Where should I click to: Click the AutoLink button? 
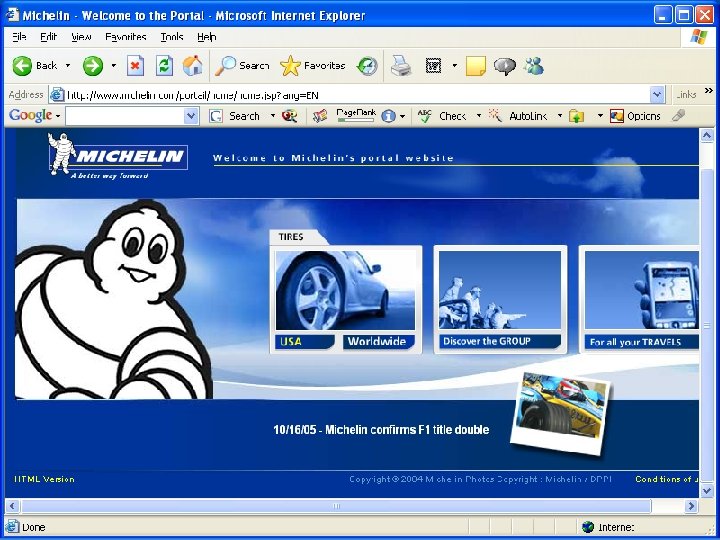pos(518,116)
